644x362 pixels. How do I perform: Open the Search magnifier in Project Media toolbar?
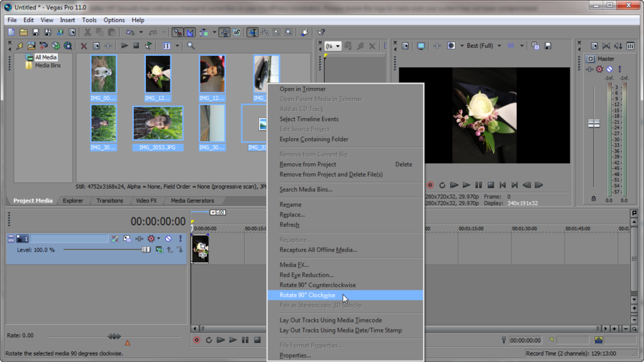pos(191,45)
